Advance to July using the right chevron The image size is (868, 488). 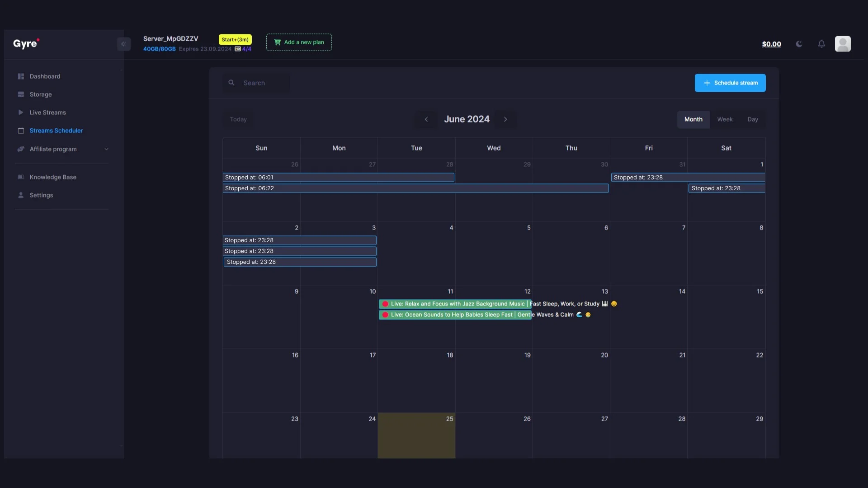click(x=505, y=119)
